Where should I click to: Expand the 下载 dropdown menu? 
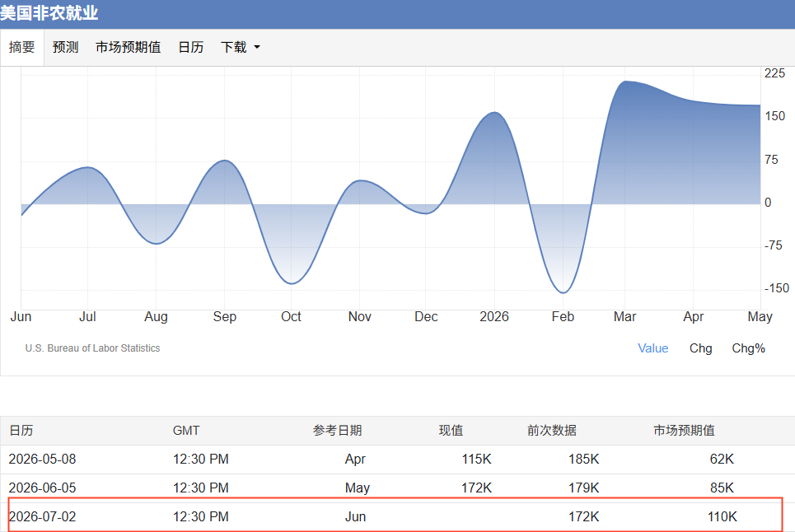pos(241,47)
